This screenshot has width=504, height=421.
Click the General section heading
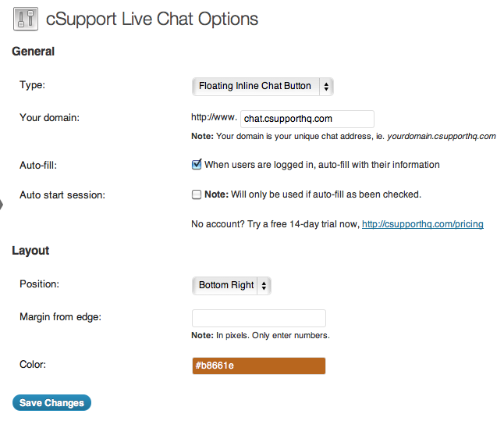click(33, 52)
